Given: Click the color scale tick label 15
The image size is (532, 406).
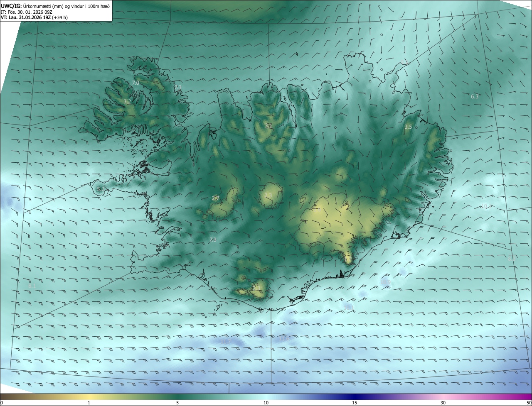Looking at the screenshot, I should (x=355, y=403).
